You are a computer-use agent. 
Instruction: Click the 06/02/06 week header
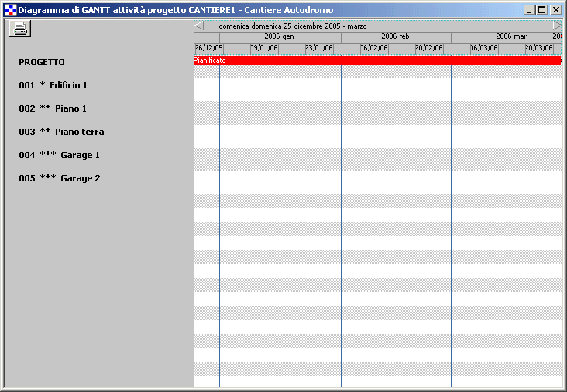pos(374,48)
